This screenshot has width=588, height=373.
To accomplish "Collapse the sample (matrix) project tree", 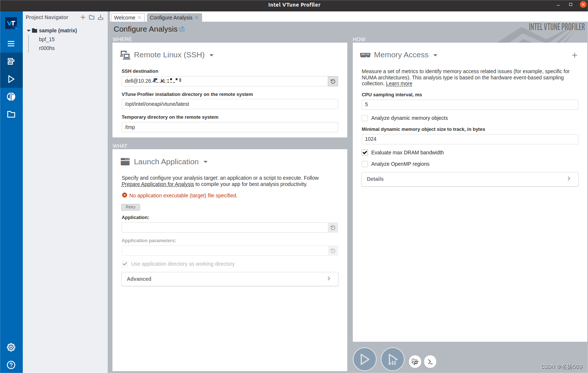I will click(x=29, y=31).
